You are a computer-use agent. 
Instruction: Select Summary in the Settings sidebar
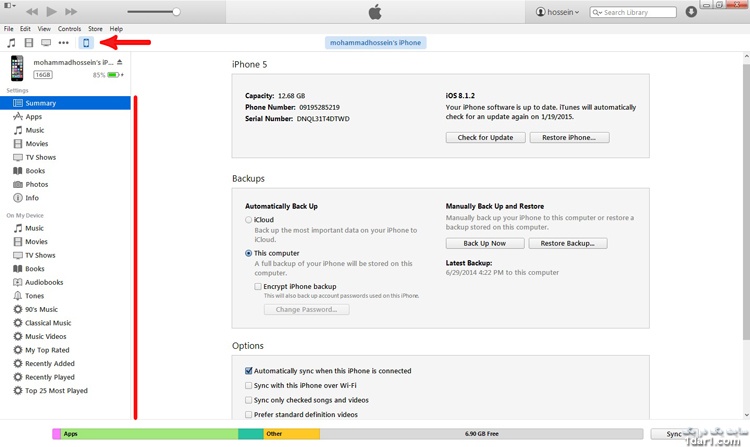tap(65, 103)
